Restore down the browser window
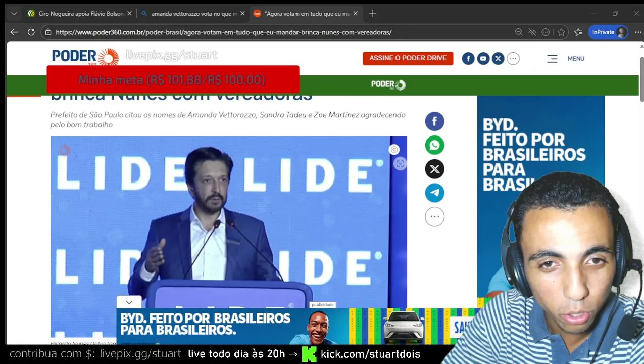The image size is (644, 364). point(615,14)
